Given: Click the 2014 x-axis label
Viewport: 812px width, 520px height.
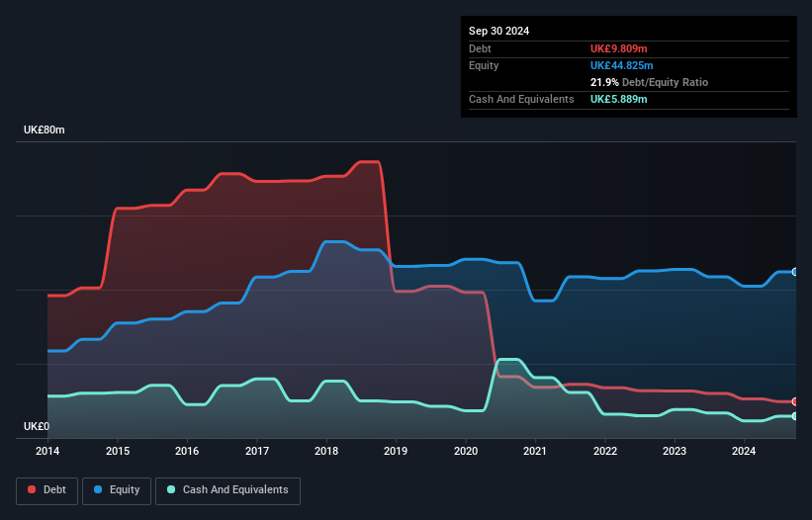Looking at the screenshot, I should coord(47,451).
